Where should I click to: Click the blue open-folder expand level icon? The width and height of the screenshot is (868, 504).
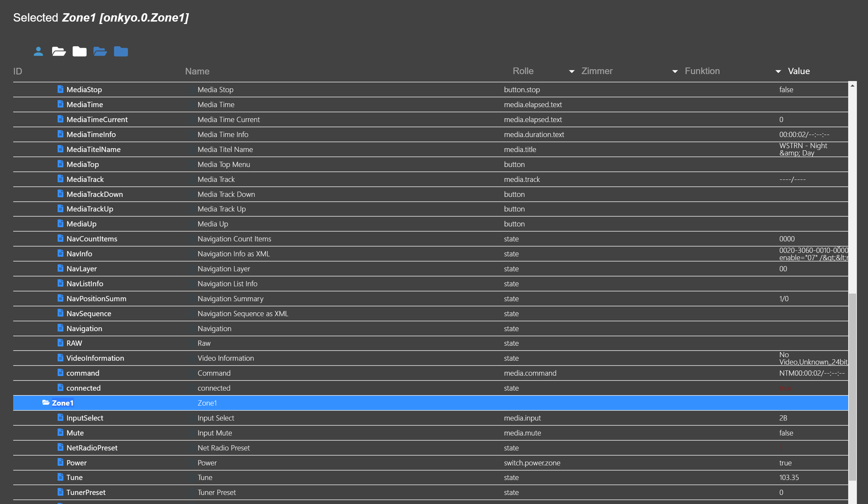click(x=100, y=51)
